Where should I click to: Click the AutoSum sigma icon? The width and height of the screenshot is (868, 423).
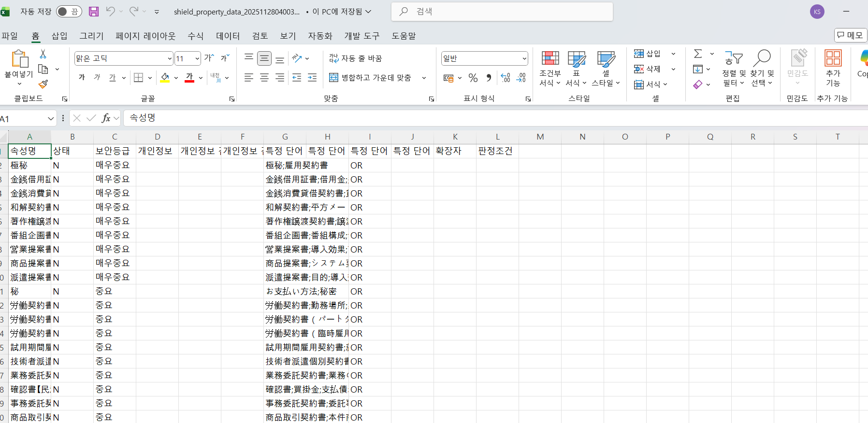[x=698, y=54]
